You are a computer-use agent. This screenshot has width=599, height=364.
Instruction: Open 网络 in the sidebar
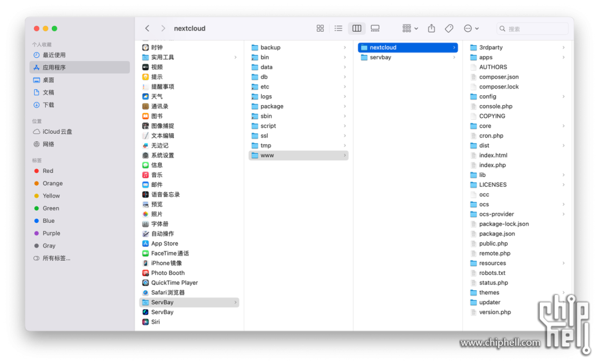pos(79,144)
